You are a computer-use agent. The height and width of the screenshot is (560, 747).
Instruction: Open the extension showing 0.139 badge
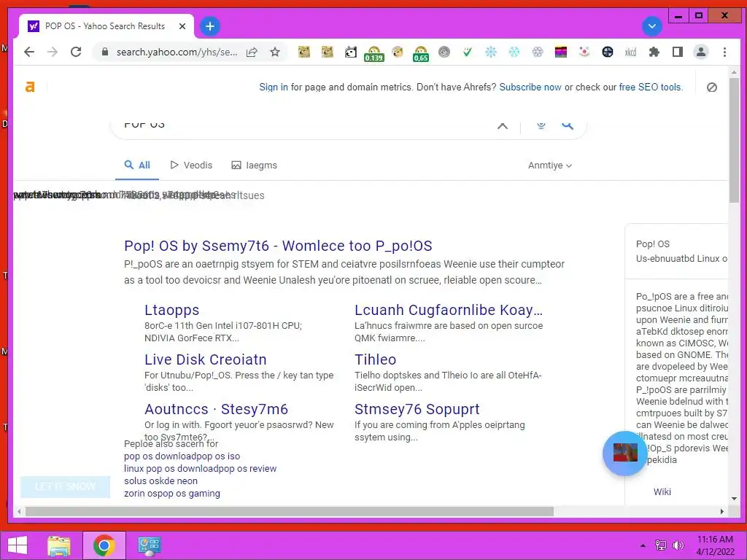374,53
